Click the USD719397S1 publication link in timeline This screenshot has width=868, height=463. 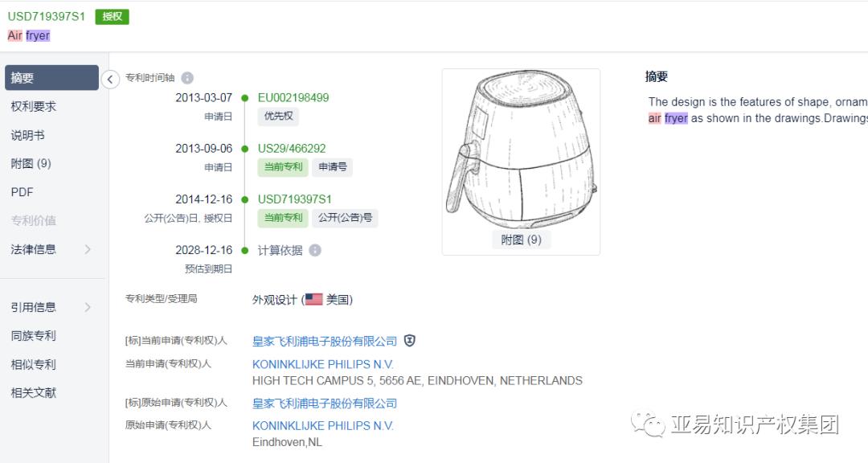tap(295, 199)
